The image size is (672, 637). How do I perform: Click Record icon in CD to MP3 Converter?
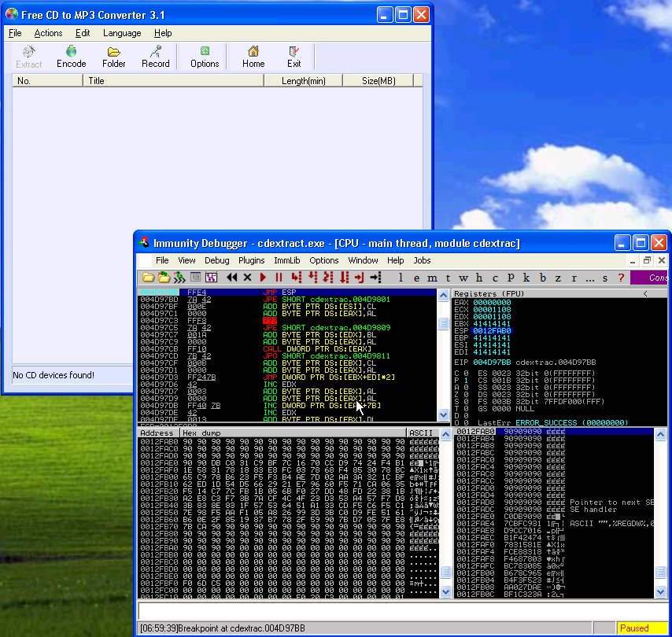(x=156, y=57)
